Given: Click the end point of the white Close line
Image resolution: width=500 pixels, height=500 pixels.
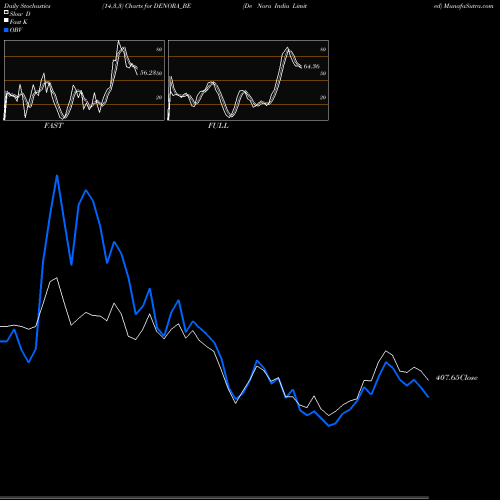Looking at the screenshot, I should coord(428,380).
